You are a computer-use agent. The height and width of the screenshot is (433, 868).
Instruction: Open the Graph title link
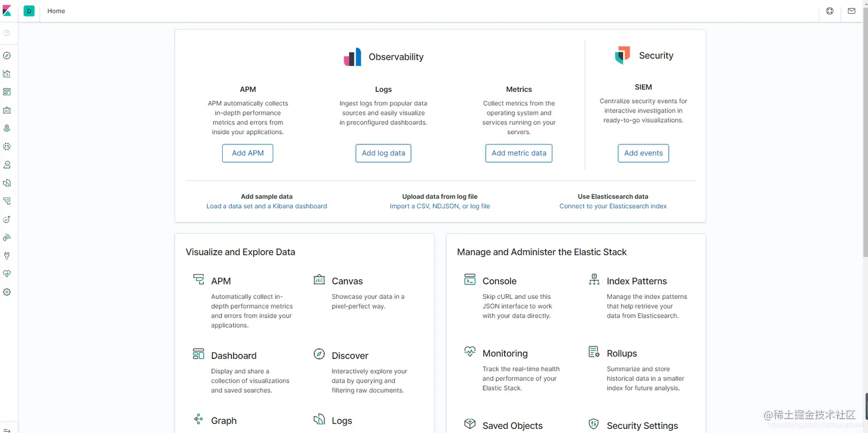point(224,421)
